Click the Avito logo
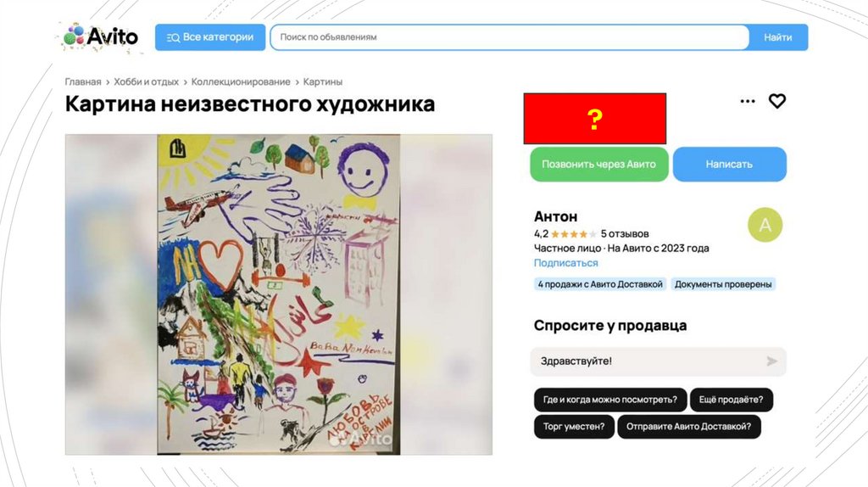The width and height of the screenshot is (868, 487). pyautogui.click(x=101, y=37)
